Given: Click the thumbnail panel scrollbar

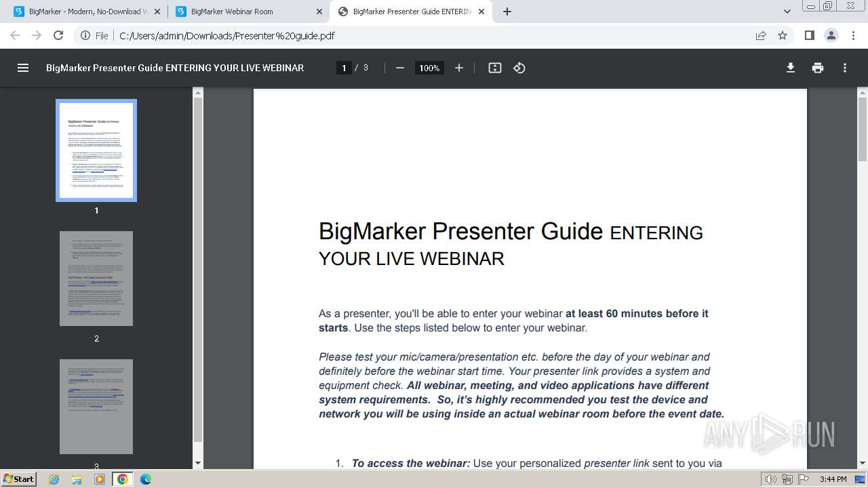Looking at the screenshot, I should click(x=198, y=270).
